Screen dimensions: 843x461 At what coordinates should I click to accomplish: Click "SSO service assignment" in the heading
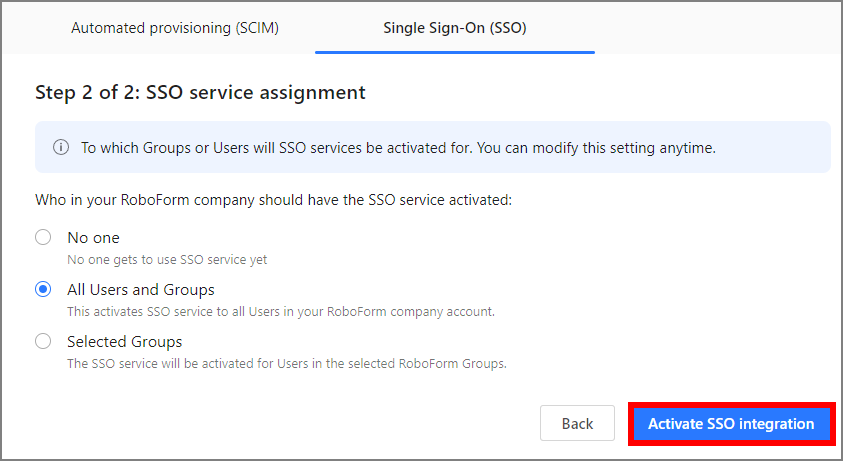(256, 93)
